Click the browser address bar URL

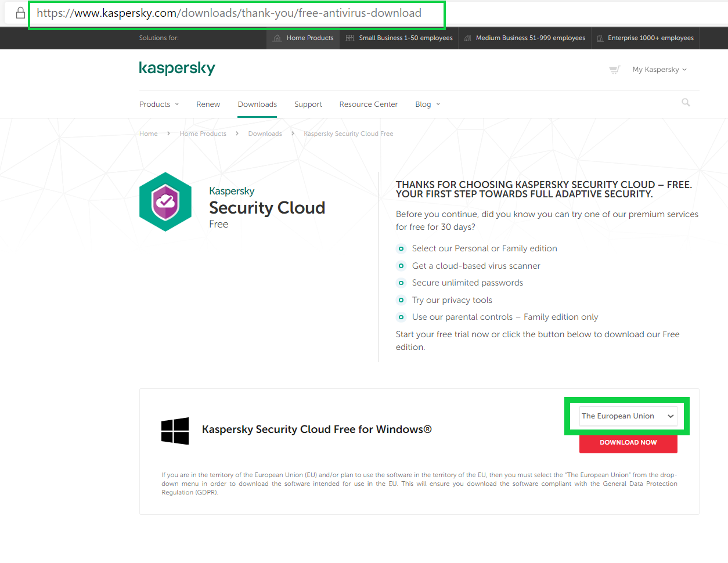point(229,13)
